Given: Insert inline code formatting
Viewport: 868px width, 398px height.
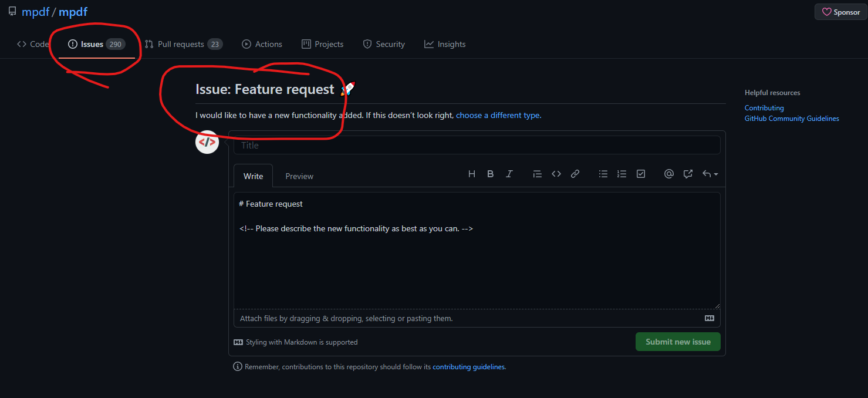Looking at the screenshot, I should (x=556, y=174).
